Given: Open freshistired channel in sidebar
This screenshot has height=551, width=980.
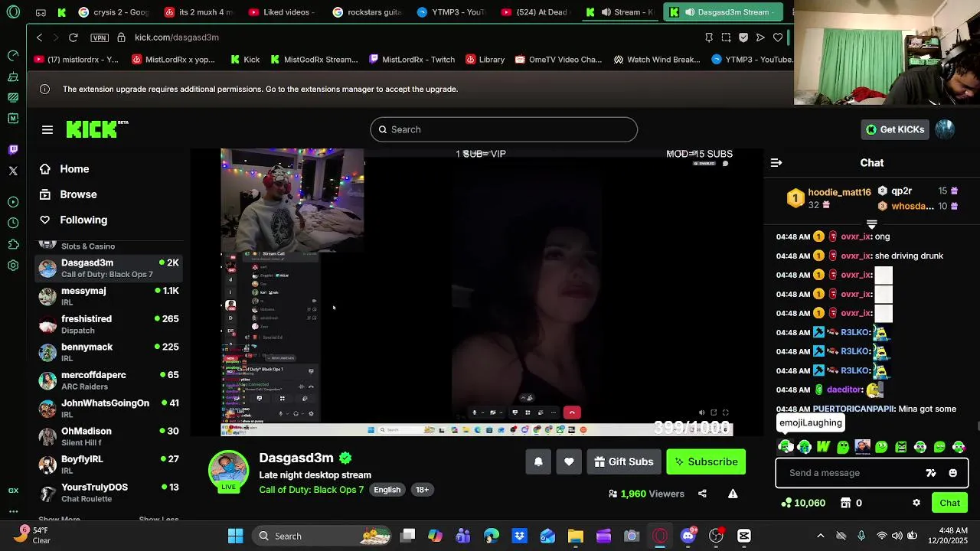Looking at the screenshot, I should pyautogui.click(x=110, y=324).
